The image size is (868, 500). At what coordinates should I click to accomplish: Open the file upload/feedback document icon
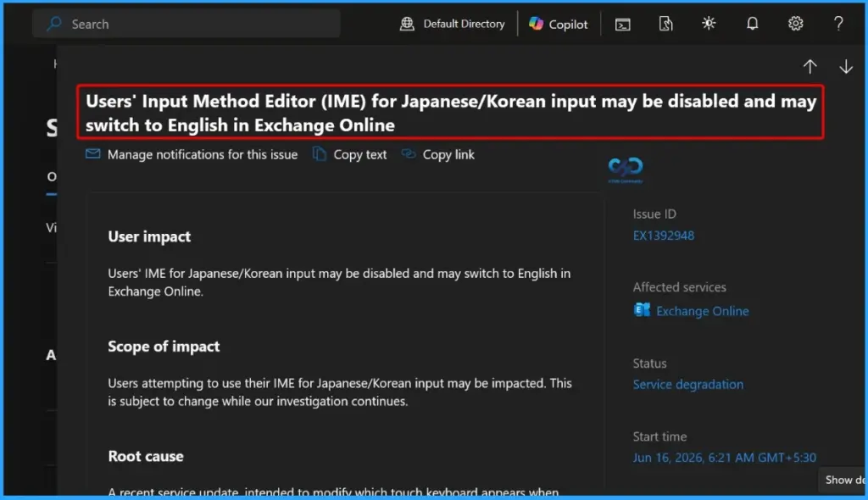666,24
